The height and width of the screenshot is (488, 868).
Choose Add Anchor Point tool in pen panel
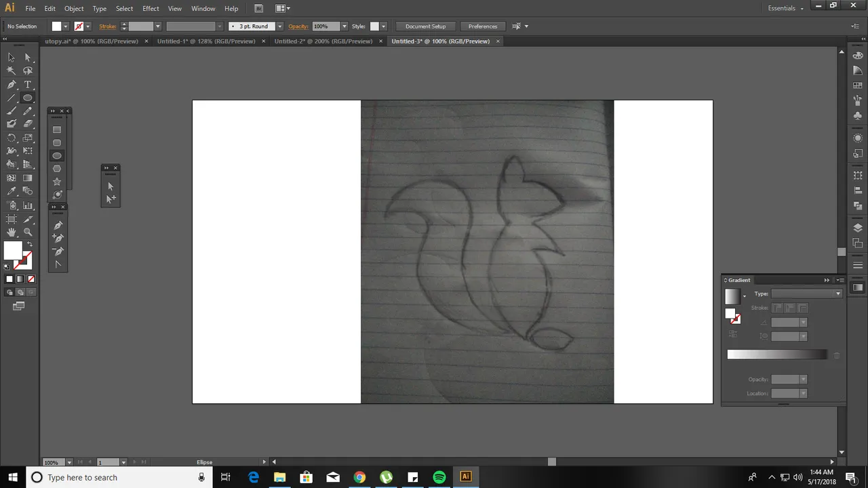tap(58, 239)
